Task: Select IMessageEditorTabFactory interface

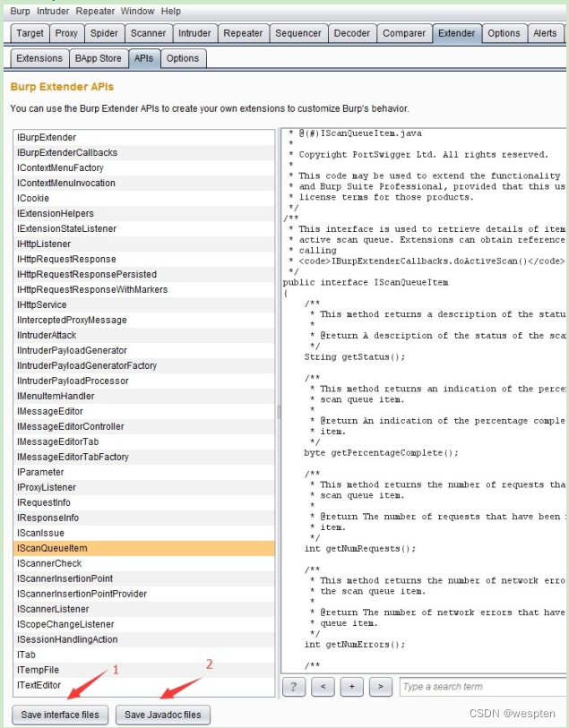Action: click(x=144, y=458)
